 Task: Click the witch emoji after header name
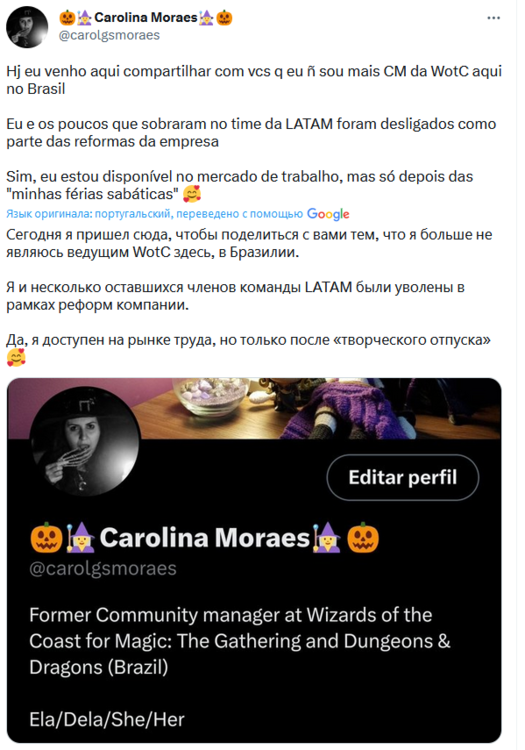click(x=206, y=18)
